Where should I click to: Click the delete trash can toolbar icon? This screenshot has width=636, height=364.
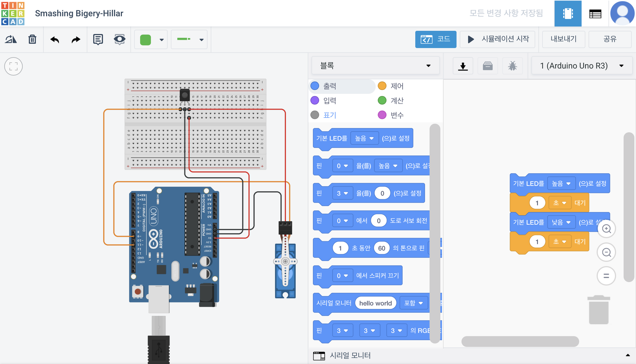coord(32,39)
